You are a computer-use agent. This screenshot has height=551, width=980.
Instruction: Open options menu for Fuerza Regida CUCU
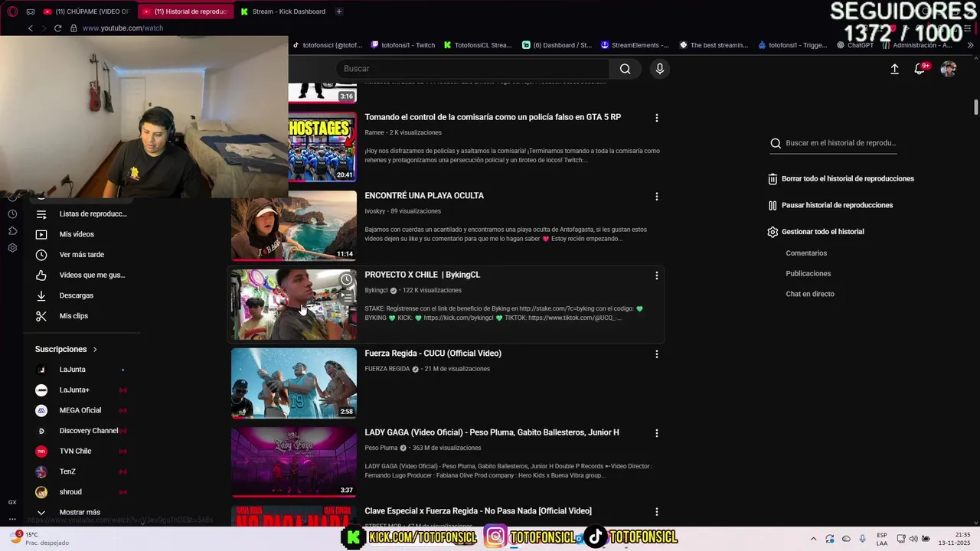[656, 354]
